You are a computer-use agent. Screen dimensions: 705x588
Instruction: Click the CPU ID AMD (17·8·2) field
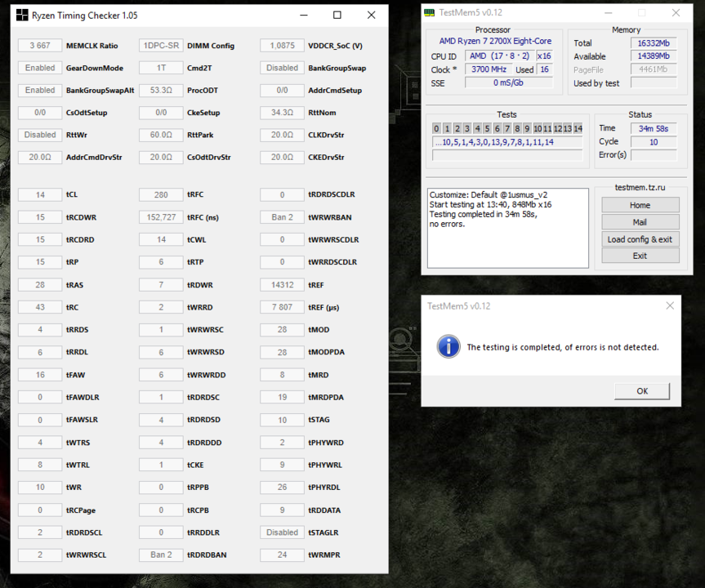[499, 56]
